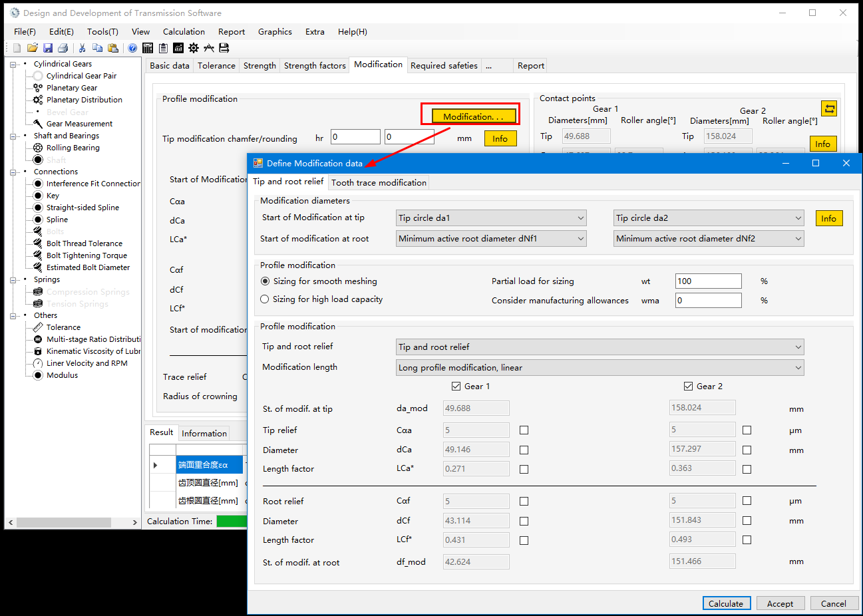The image size is (863, 616).
Task: Click the Kinematic Viscosity icon
Action: point(38,351)
